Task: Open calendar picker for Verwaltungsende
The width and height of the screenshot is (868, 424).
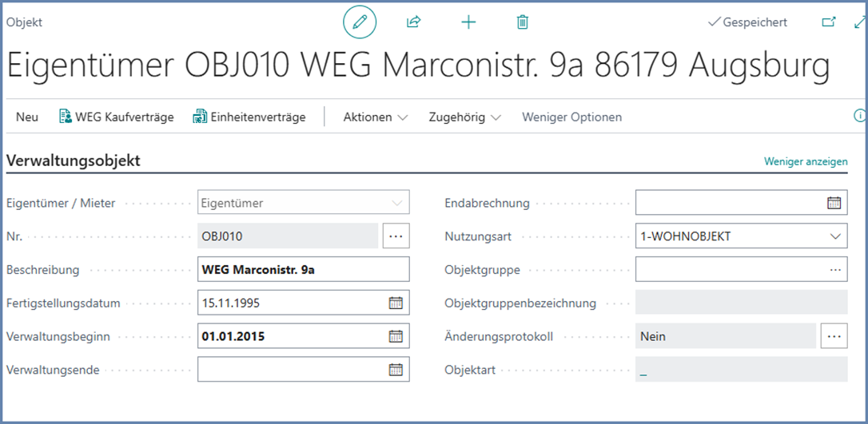Action: tap(396, 370)
